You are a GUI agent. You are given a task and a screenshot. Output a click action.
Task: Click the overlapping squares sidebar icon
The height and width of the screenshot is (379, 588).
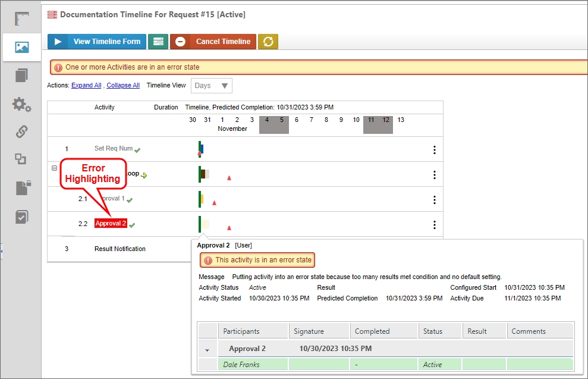point(21,159)
